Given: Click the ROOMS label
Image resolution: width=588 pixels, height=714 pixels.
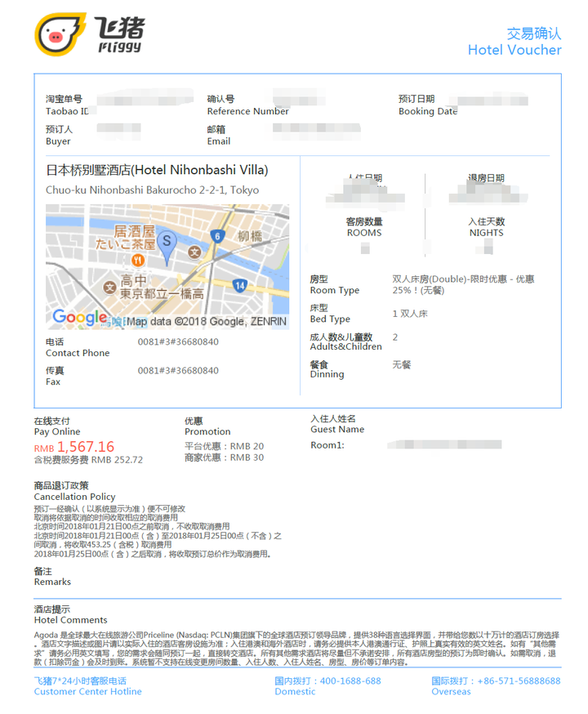Looking at the screenshot, I should pyautogui.click(x=364, y=233).
